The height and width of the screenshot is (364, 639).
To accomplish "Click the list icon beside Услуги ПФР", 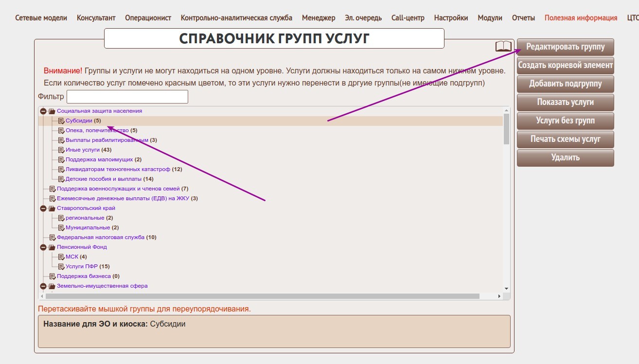I will tap(61, 267).
